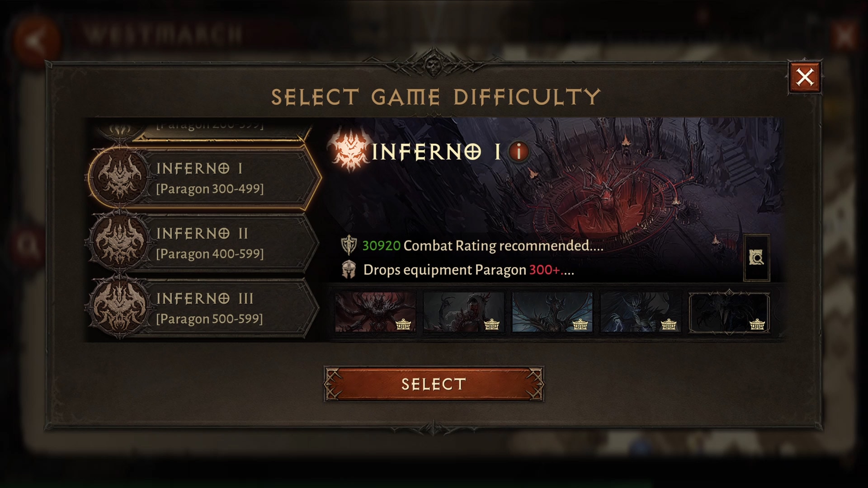Open the third winged boss thumbnail
This screenshot has height=488, width=868.
tap(552, 312)
